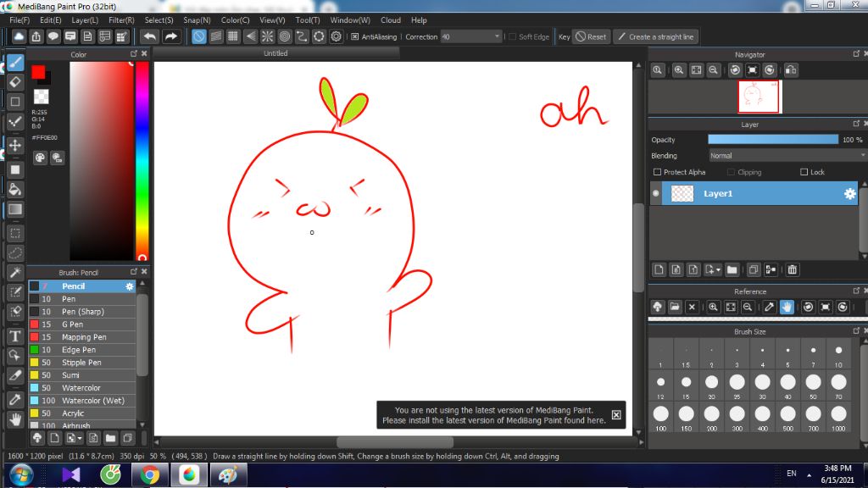This screenshot has height=488, width=868.
Task: Open Pencil brush settings gear
Action: point(130,286)
